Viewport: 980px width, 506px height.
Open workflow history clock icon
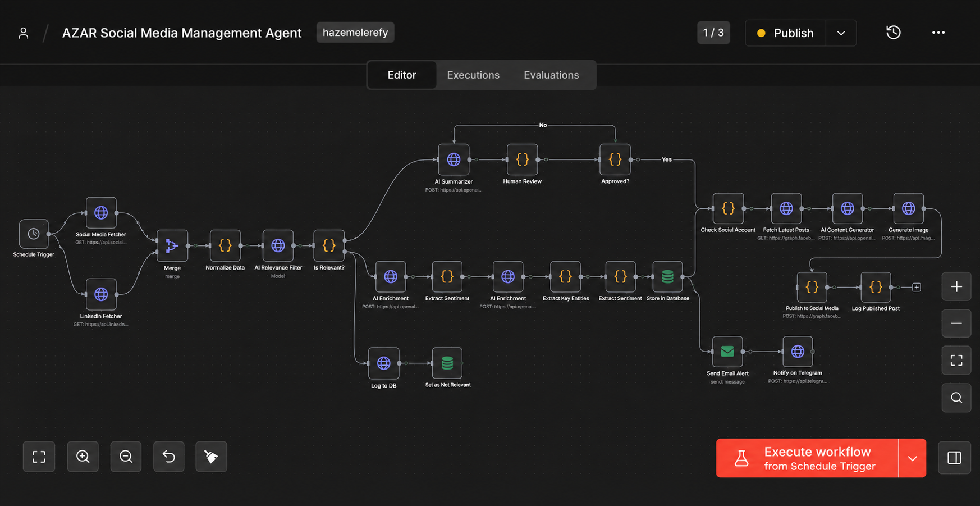[893, 33]
